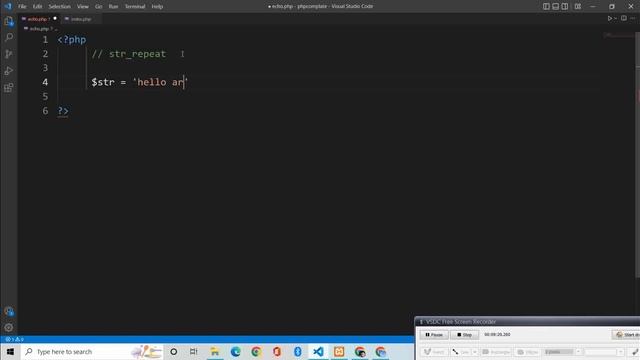Click the '$str' variable on line 4

103,82
